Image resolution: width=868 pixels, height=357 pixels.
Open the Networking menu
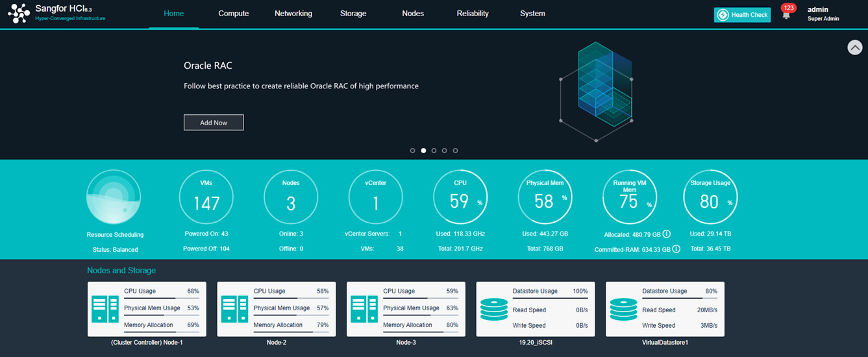(x=293, y=14)
